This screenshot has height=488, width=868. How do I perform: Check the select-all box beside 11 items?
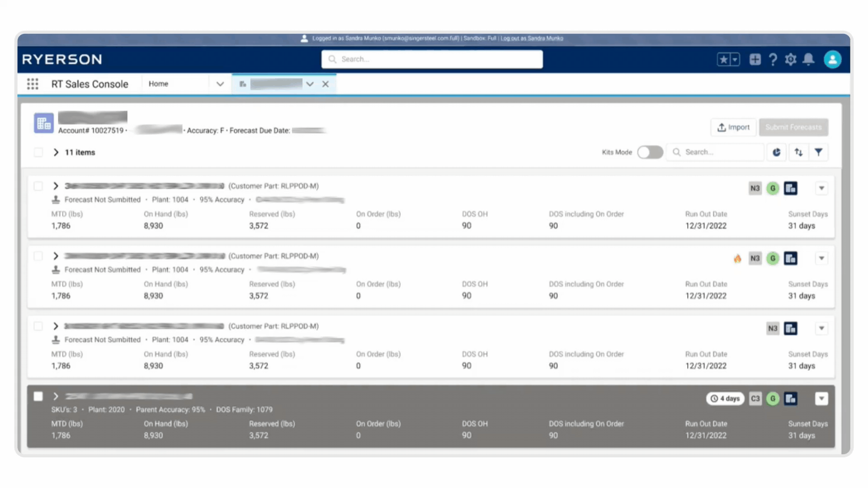tap(38, 152)
